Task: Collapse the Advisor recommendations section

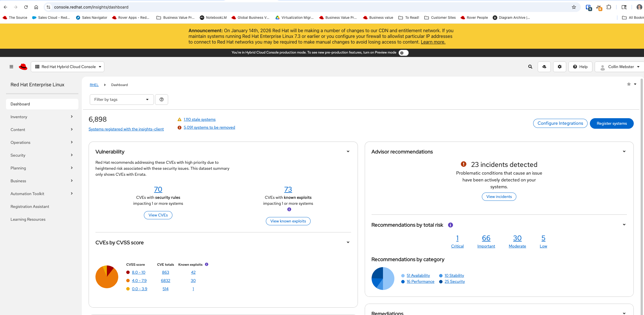Action: [624, 152]
